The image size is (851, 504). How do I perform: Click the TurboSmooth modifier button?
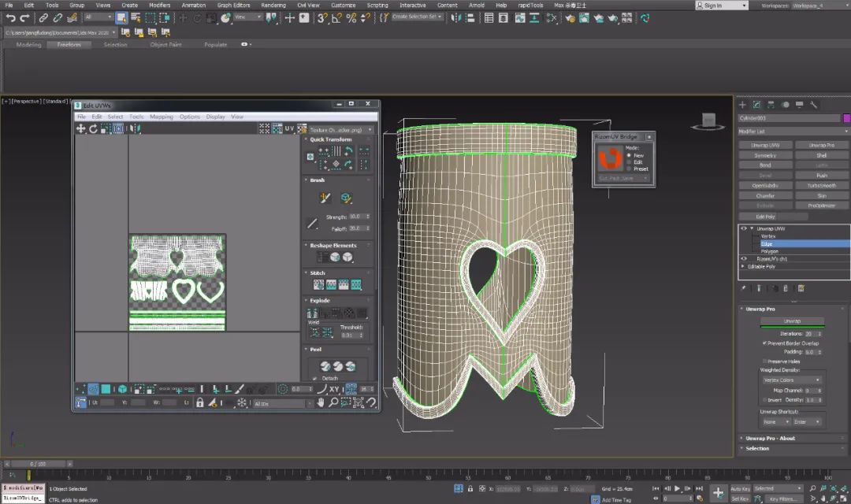(x=821, y=186)
